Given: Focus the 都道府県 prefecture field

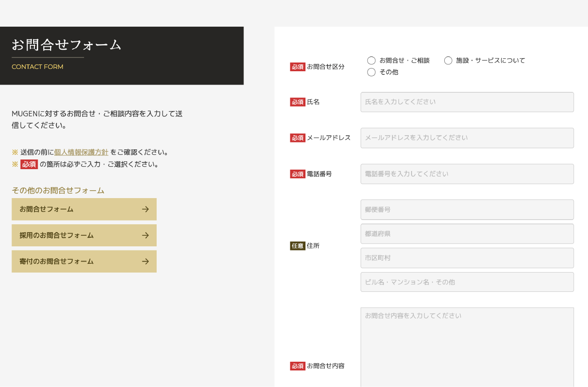Looking at the screenshot, I should coord(467,234).
